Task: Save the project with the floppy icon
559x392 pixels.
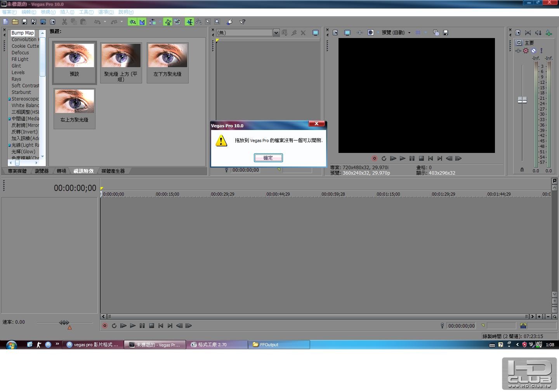Action: point(24,22)
